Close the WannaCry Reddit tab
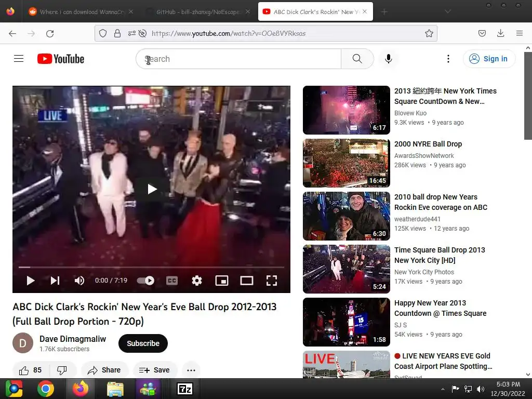 tap(131, 11)
